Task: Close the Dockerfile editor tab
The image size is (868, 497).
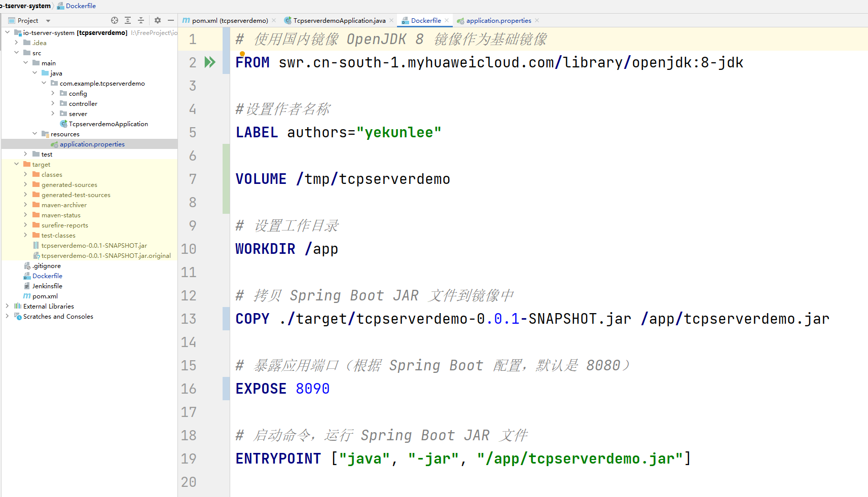Action: pos(447,20)
